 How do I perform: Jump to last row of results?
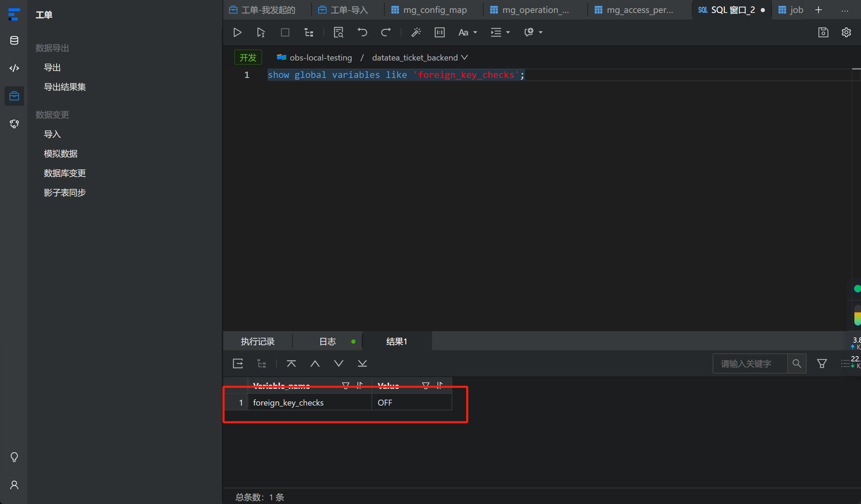coord(362,364)
